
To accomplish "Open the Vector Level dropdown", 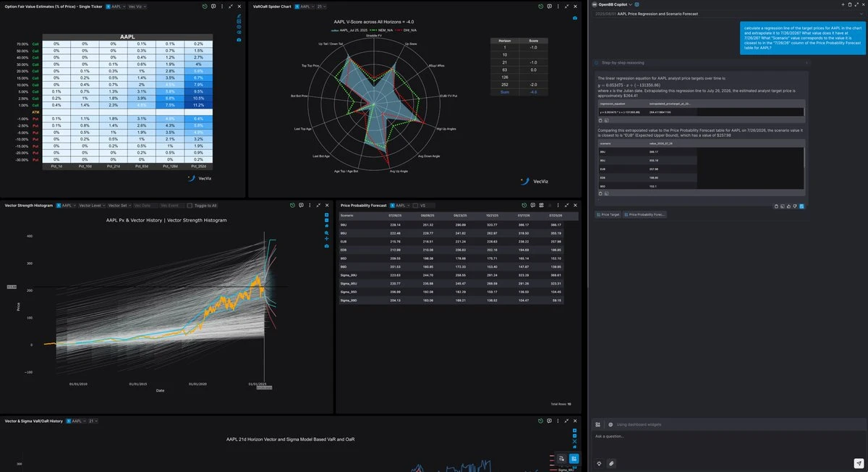I will pyautogui.click(x=92, y=206).
